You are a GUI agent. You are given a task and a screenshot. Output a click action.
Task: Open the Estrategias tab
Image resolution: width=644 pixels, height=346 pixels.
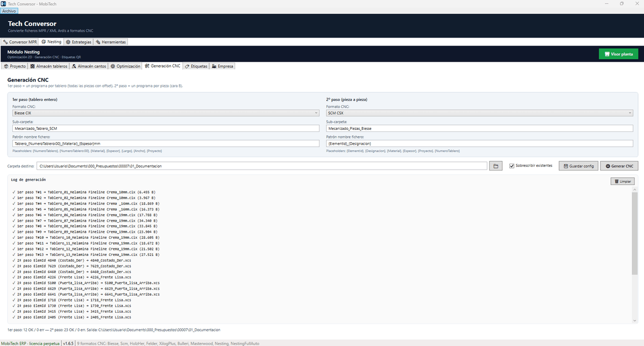pyautogui.click(x=78, y=42)
